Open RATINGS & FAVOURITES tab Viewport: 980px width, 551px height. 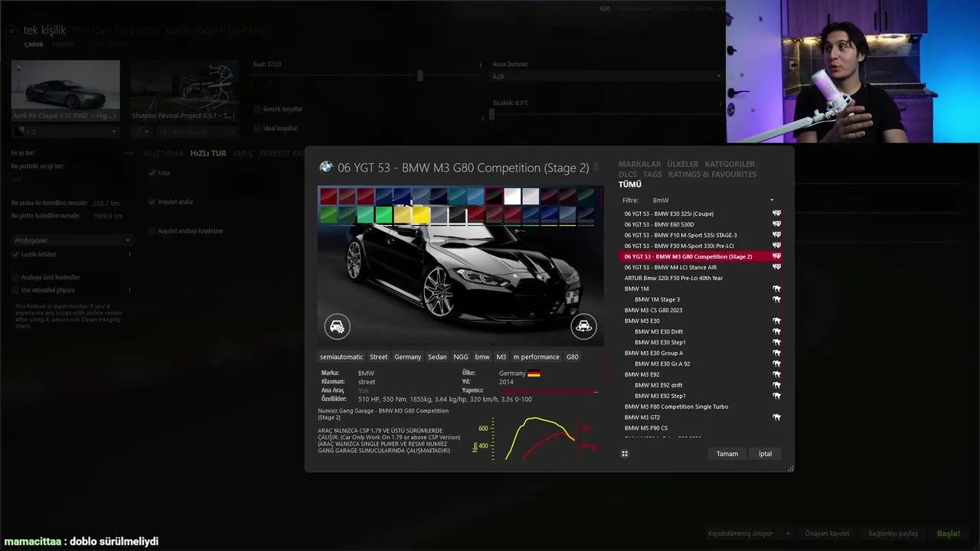[712, 174]
